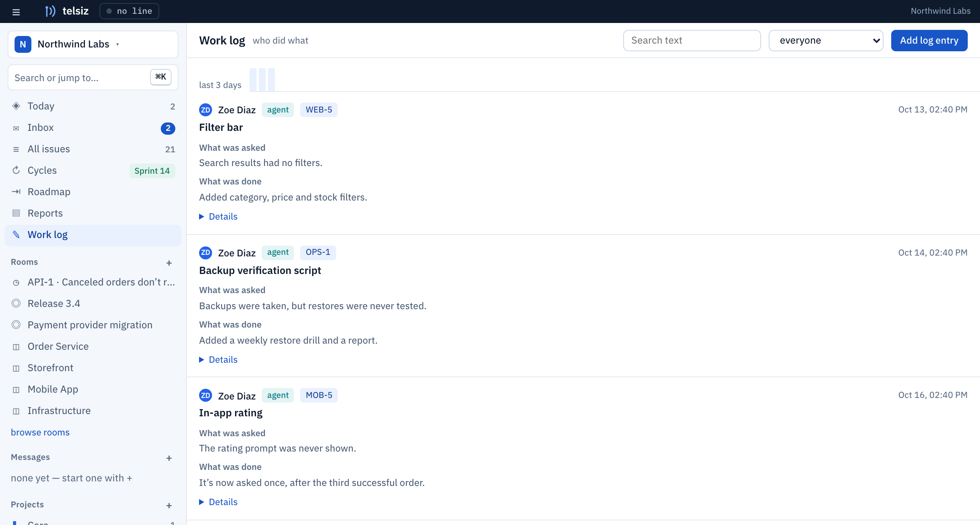Screen dimensions: 980x525
Task: Open the Mobile App room
Action: pyautogui.click(x=93, y=389)
